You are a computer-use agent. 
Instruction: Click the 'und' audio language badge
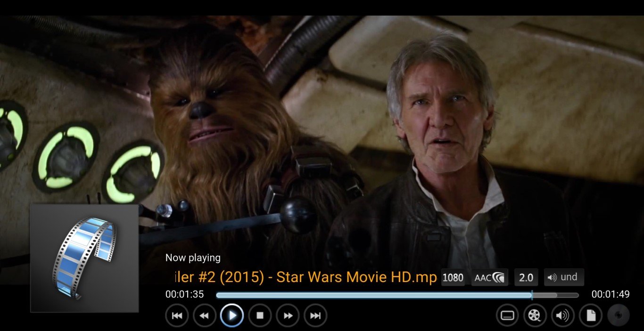point(564,277)
